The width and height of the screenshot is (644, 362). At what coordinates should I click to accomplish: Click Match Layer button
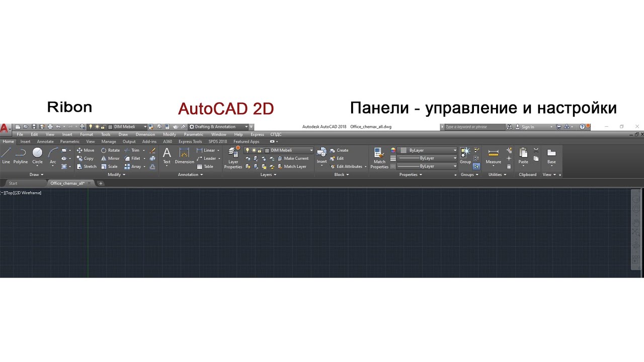[291, 166]
